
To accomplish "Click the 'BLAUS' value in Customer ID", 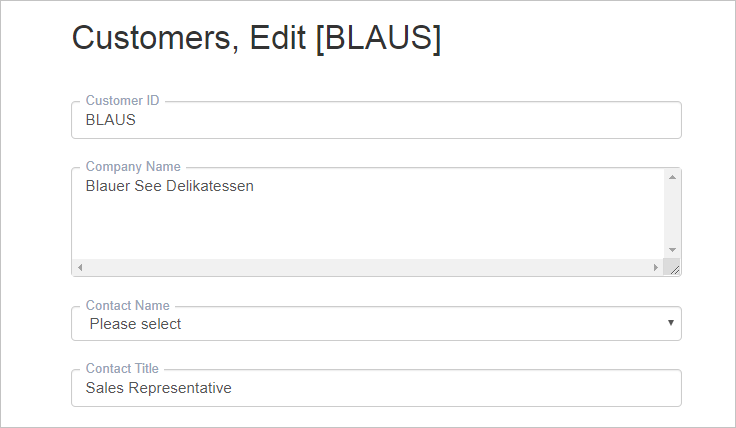I will (111, 120).
